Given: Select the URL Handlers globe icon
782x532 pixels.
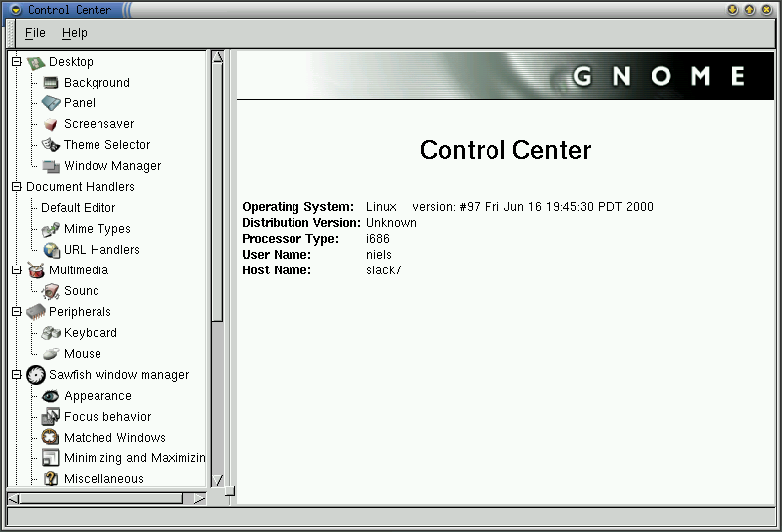Looking at the screenshot, I should click(51, 250).
